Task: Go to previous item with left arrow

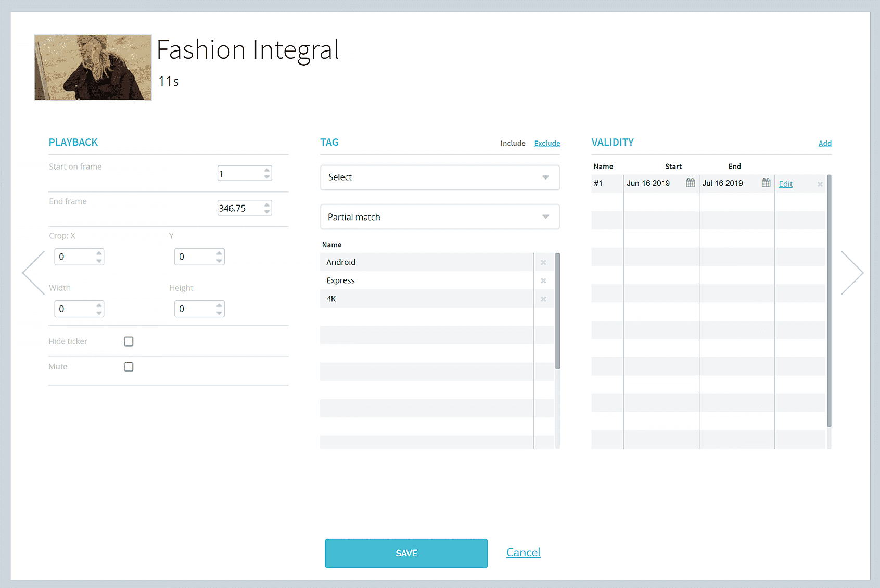Action: click(x=33, y=273)
